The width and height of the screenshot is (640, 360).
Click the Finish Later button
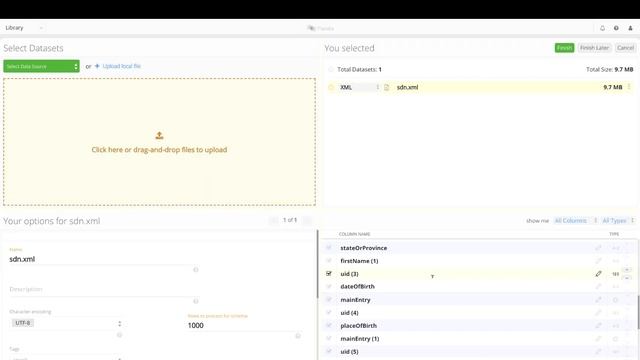coord(594,48)
